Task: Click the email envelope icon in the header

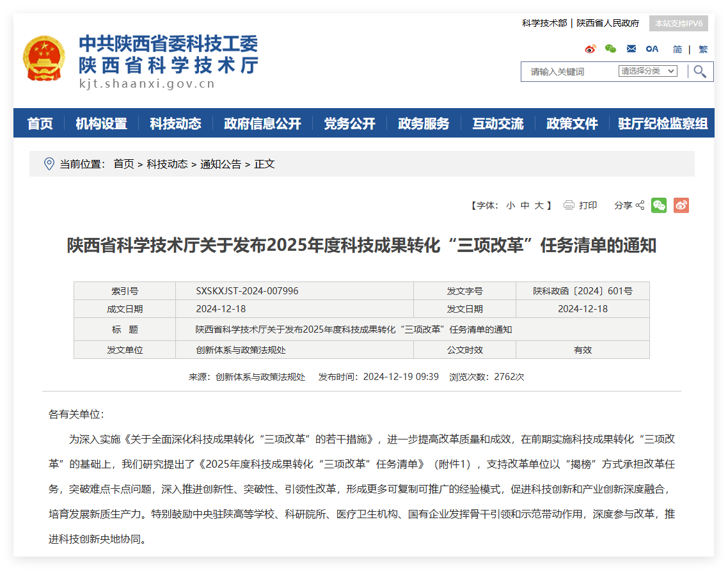Action: point(631,49)
